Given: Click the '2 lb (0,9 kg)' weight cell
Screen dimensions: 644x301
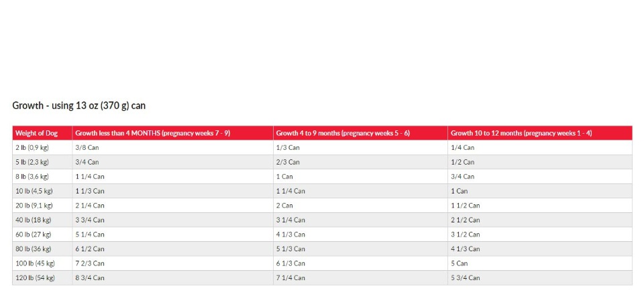Looking at the screenshot, I should coord(32,147).
